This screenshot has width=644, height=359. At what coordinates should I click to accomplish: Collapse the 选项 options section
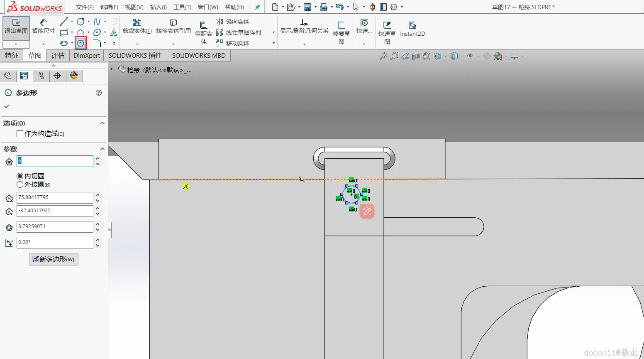tap(102, 123)
